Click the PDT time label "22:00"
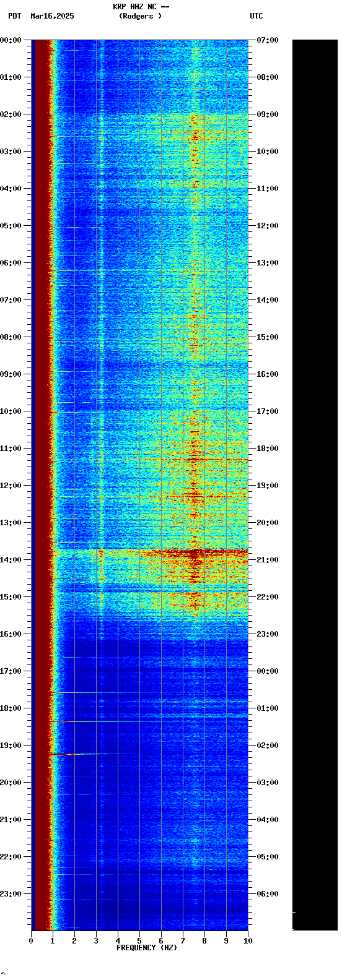The image size is (342, 980). pyautogui.click(x=11, y=857)
